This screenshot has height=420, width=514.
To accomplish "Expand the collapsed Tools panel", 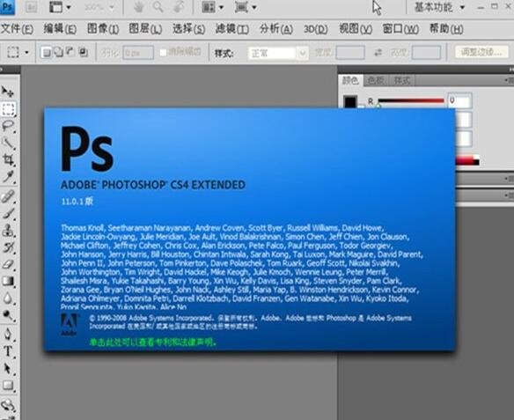I will pyautogui.click(x=1, y=70).
